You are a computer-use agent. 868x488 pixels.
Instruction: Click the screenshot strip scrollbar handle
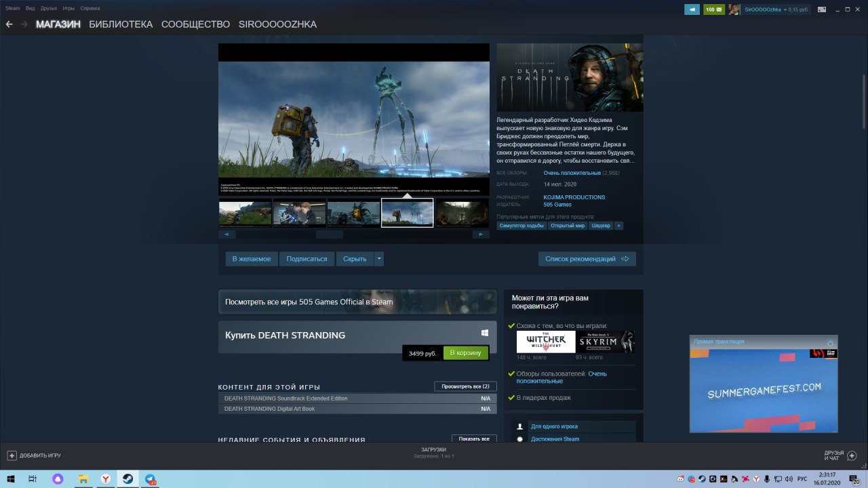pyautogui.click(x=330, y=235)
